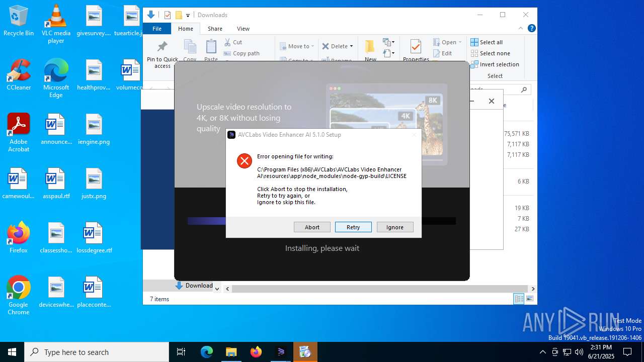Click the Delete command in the ribbon
Viewport: 644px width, 362px height.
pos(335,46)
